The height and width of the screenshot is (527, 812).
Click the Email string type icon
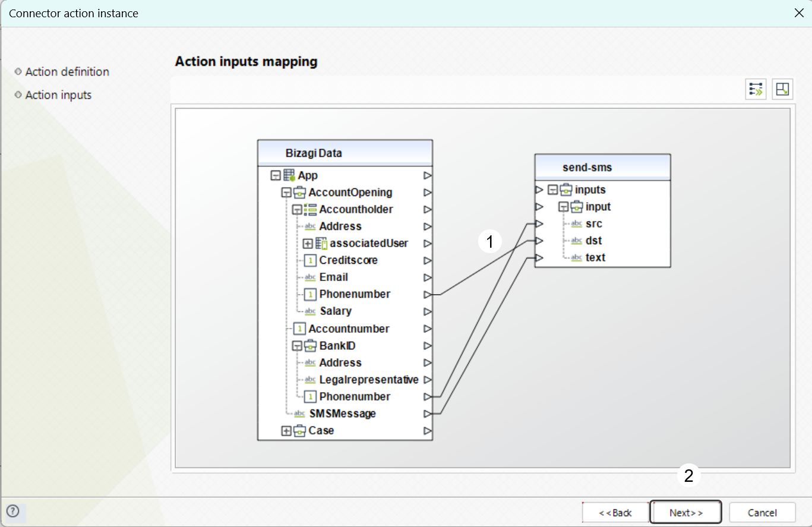tap(310, 277)
